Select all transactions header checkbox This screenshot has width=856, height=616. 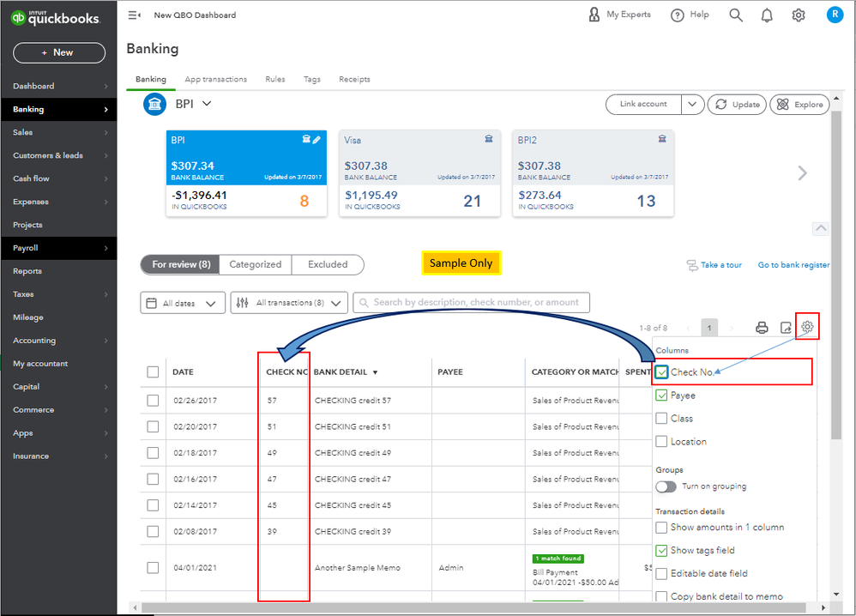pyautogui.click(x=153, y=371)
